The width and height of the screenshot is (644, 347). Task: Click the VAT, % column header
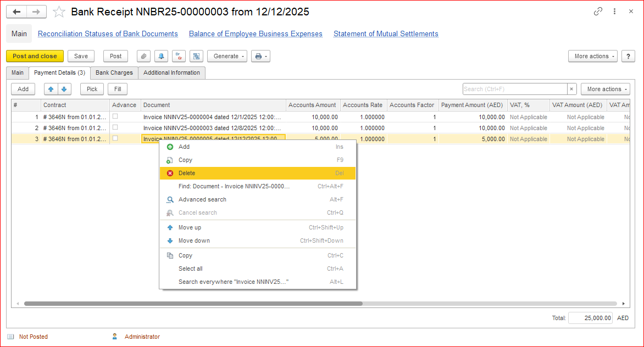click(x=528, y=105)
